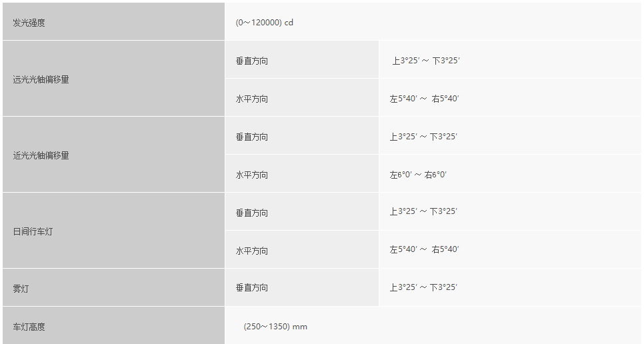Select the (0~120000) cd value cell

(x=433, y=21)
